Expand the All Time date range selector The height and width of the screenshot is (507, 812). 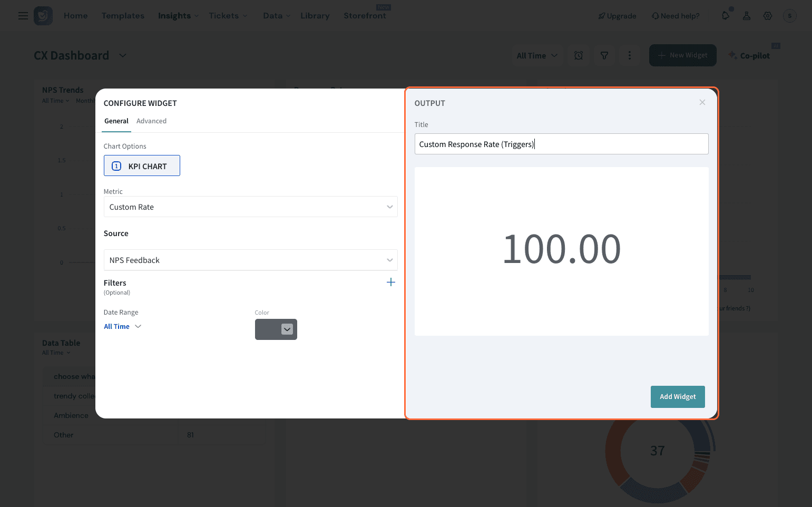[123, 326]
